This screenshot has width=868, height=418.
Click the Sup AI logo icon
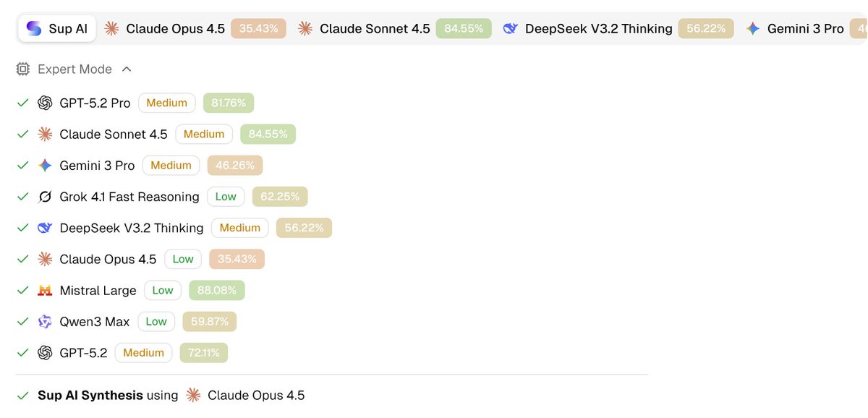click(x=34, y=29)
